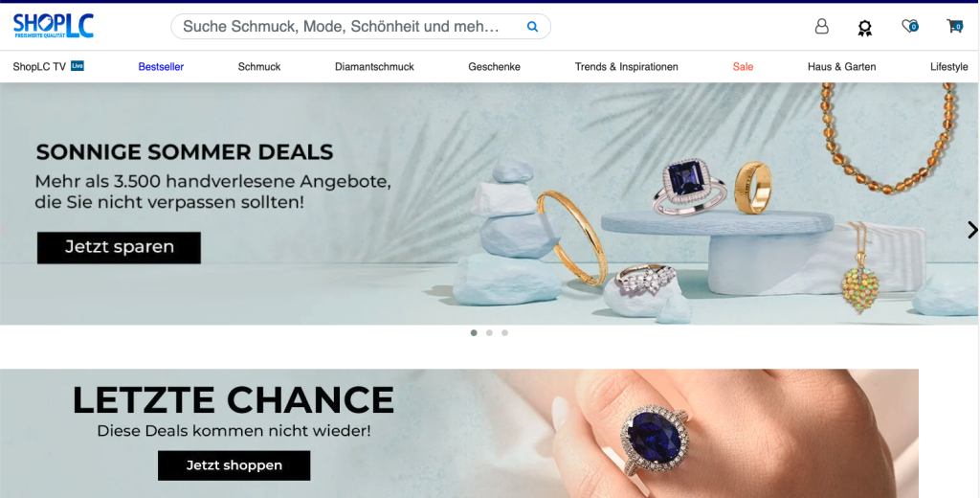Open the Haus & Garten menu
Viewport: 980px width, 498px height.
point(841,67)
